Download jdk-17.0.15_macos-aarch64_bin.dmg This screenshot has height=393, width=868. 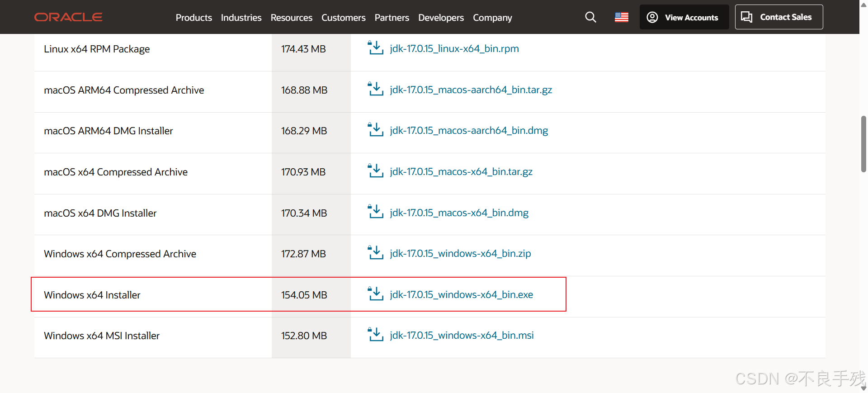[469, 130]
